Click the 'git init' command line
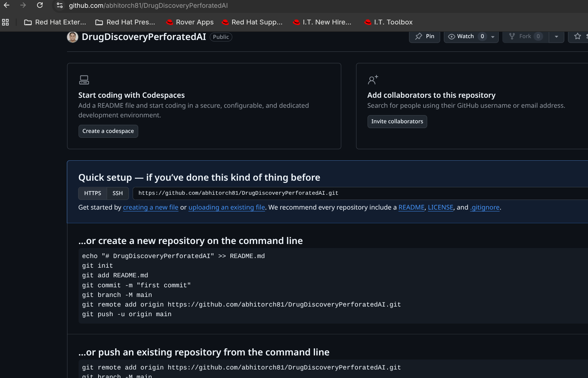Screen dimensions: 588x378 click(97, 266)
